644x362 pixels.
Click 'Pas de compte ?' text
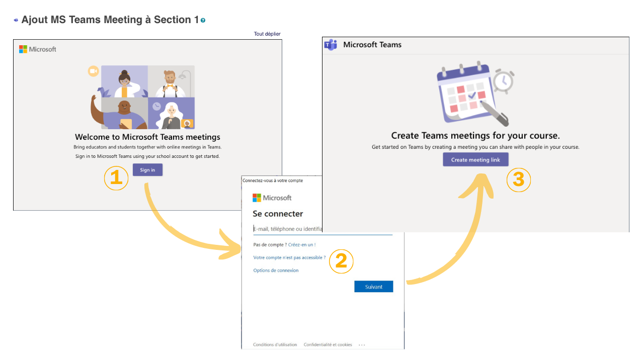coord(270,245)
